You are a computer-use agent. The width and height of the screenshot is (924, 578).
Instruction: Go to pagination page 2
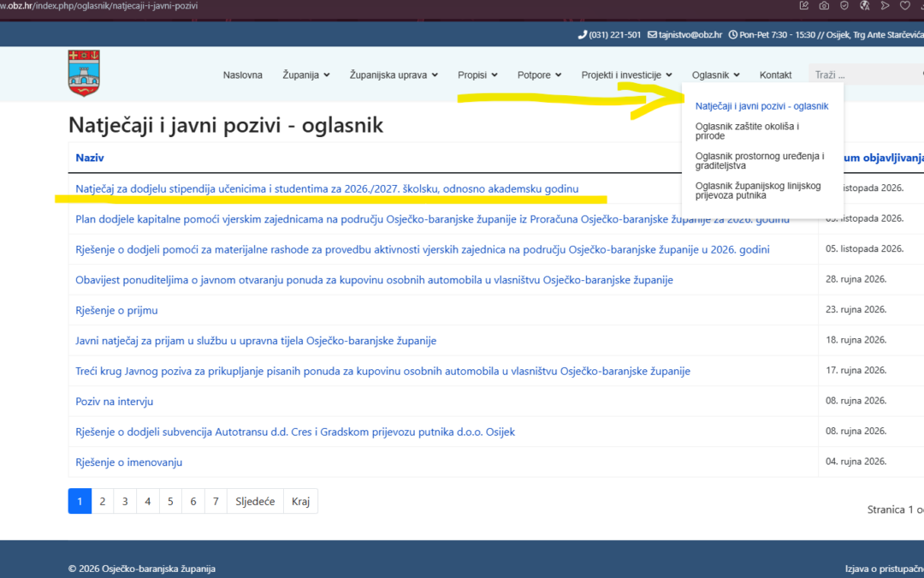103,501
